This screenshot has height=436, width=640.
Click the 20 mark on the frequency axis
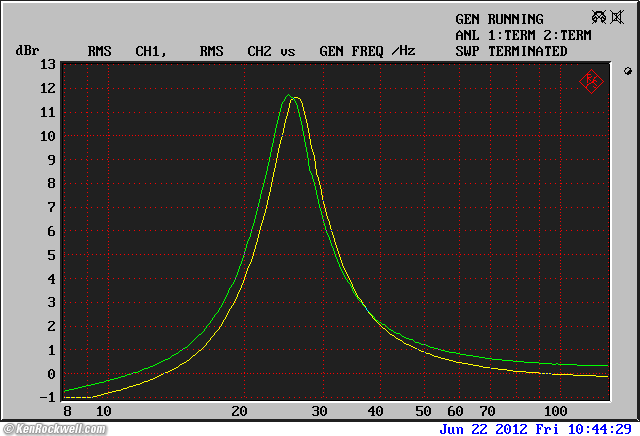(x=239, y=412)
